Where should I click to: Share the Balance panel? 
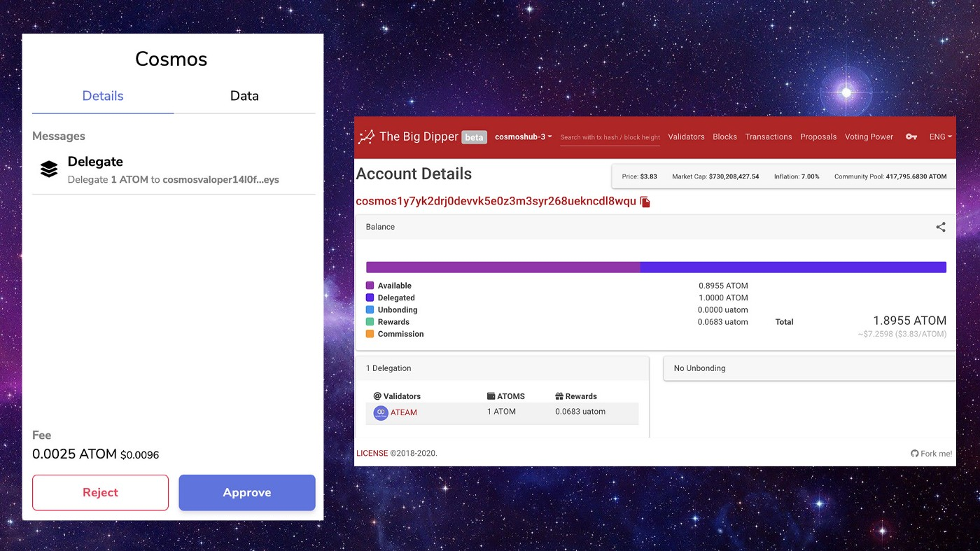(x=941, y=227)
